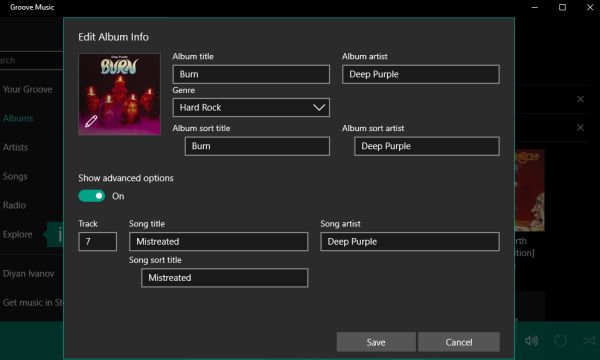
Task: Click the Track number field
Action: pos(98,241)
